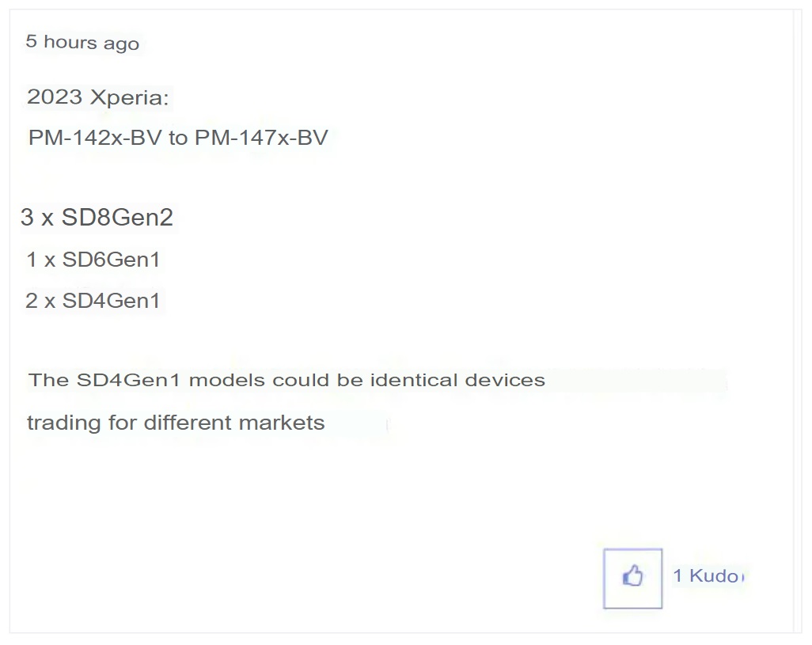Click the SD6Gen1 chipset text

112,260
